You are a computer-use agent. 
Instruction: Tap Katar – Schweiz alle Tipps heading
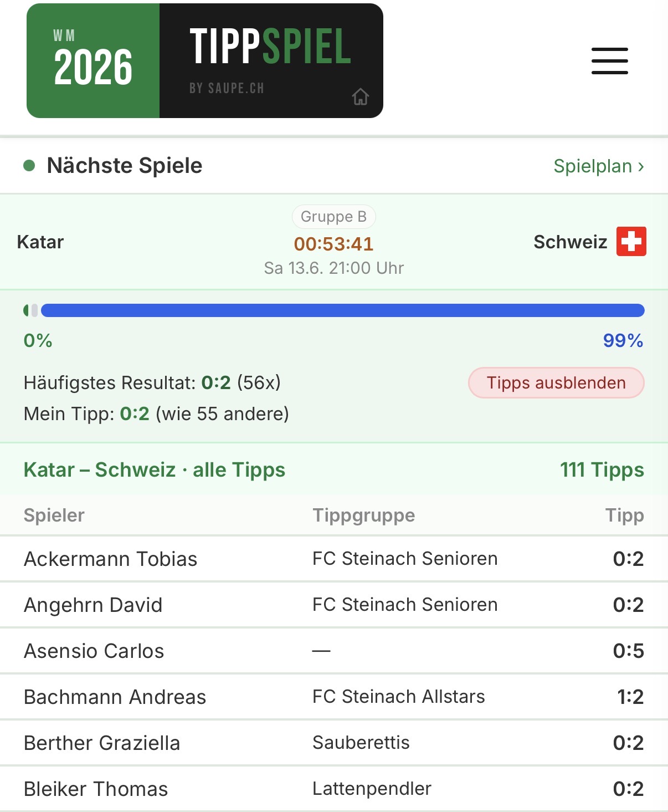[155, 469]
